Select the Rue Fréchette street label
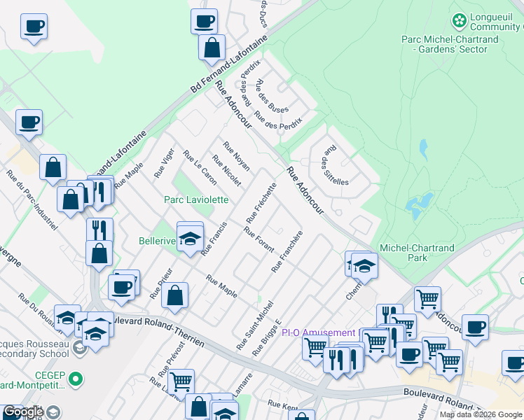 coord(261,203)
